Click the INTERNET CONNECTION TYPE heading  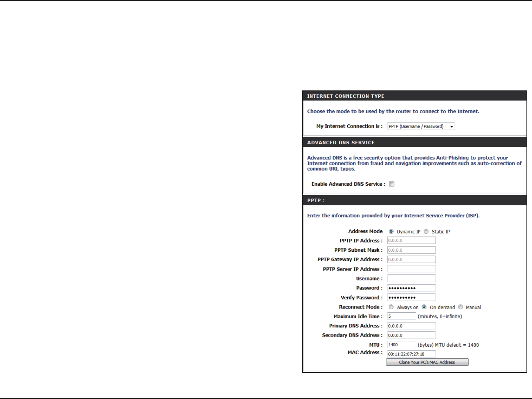pos(346,96)
